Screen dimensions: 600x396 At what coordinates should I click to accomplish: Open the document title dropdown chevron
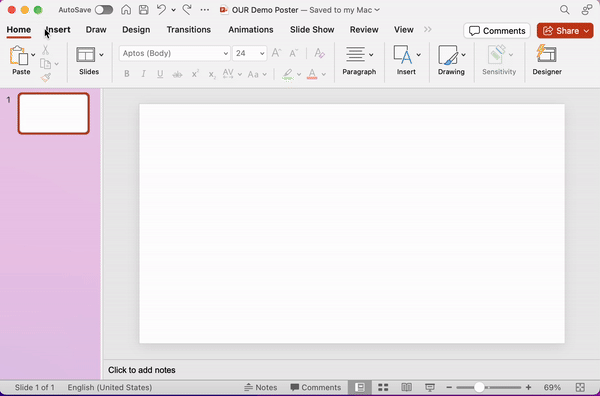[377, 10]
